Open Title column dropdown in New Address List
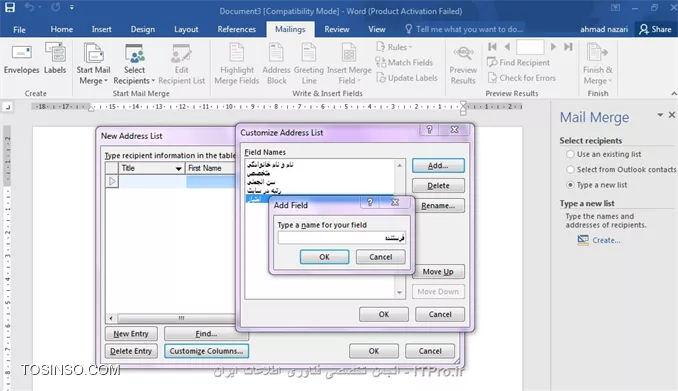678x391 pixels. [179, 168]
